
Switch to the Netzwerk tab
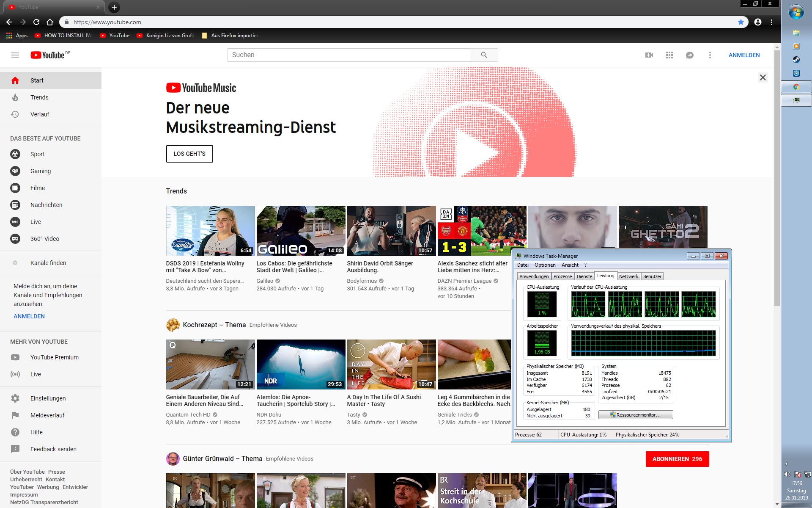(x=628, y=276)
